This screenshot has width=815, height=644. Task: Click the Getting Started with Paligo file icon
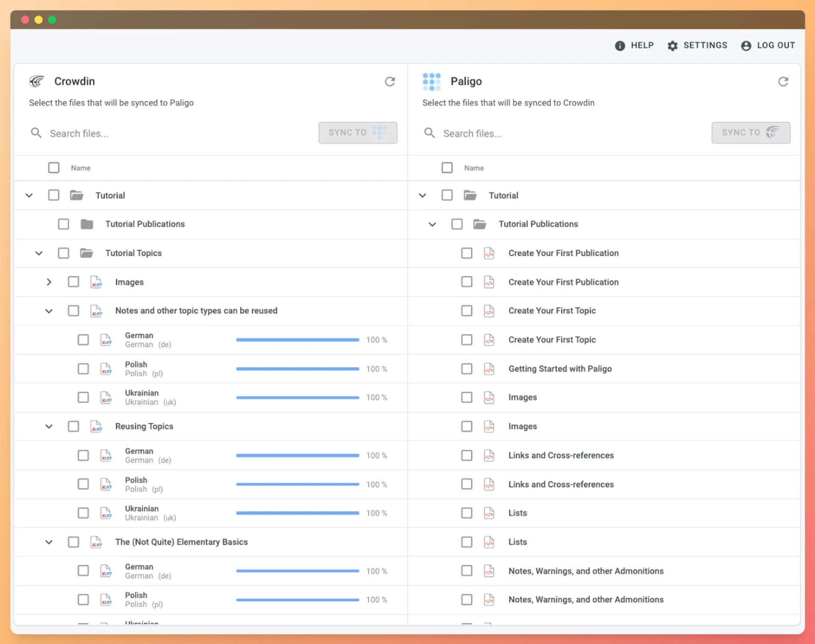[x=489, y=369]
